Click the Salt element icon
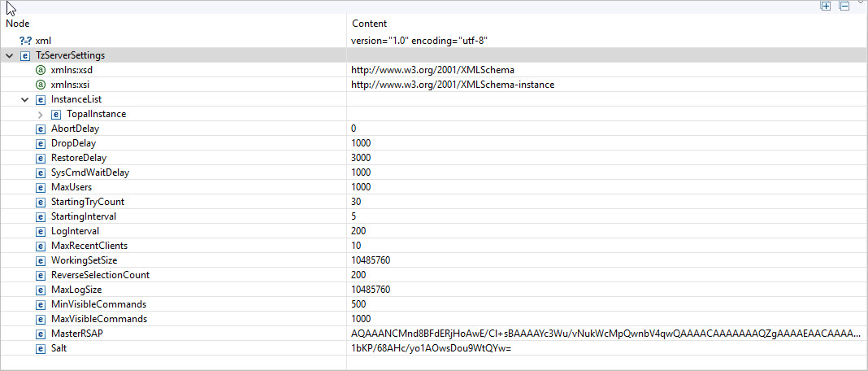The image size is (868, 371). coord(41,348)
